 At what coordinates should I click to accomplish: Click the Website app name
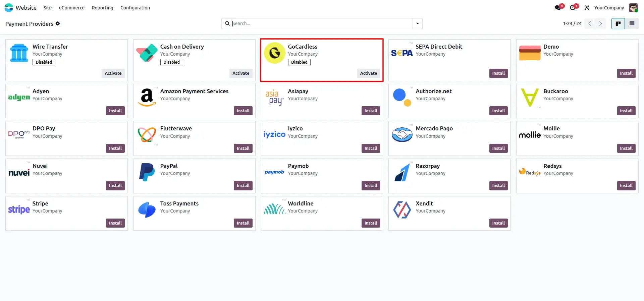point(26,8)
